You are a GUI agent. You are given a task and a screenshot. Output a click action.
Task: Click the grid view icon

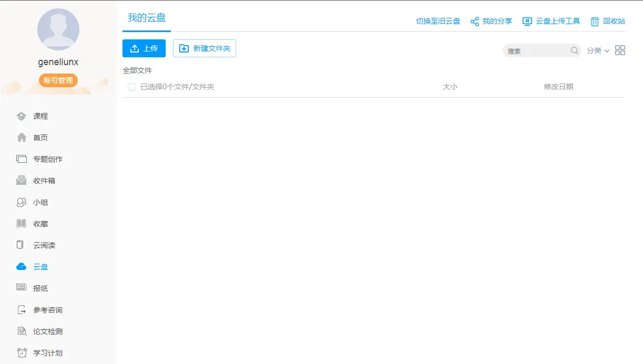620,50
